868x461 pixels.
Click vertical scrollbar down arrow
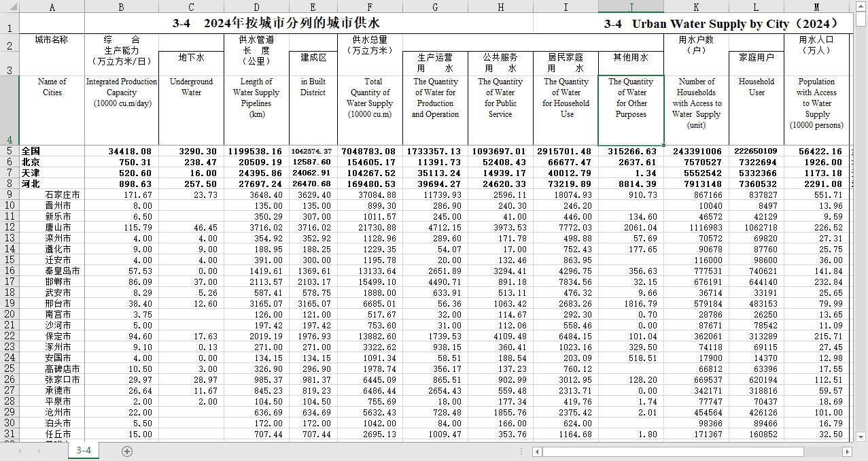pyautogui.click(x=861, y=436)
